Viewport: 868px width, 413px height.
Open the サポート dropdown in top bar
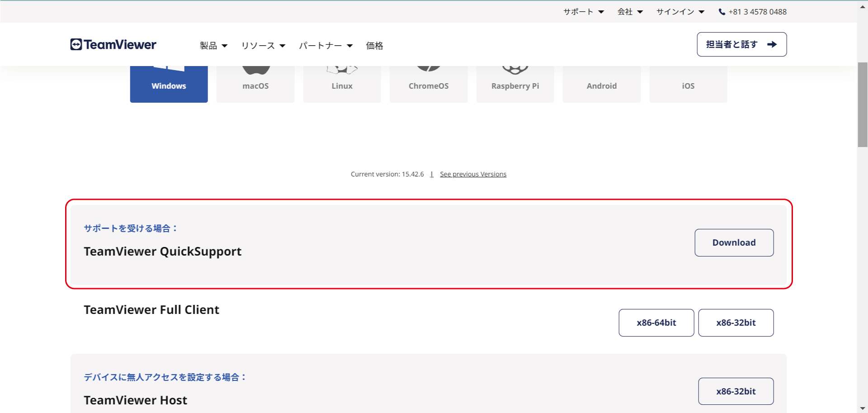tap(583, 12)
